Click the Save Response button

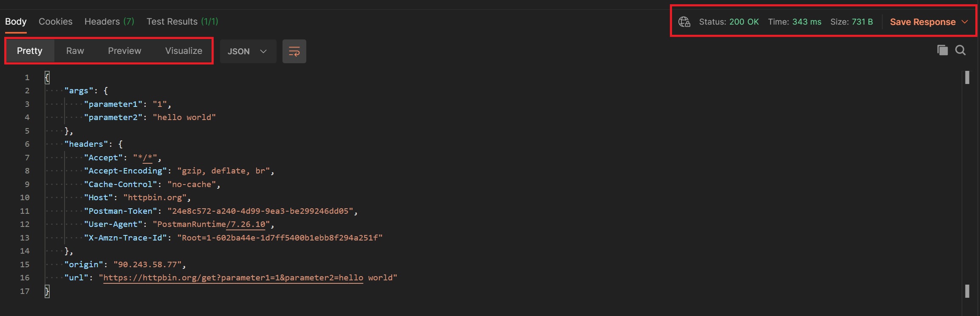pyautogui.click(x=923, y=22)
